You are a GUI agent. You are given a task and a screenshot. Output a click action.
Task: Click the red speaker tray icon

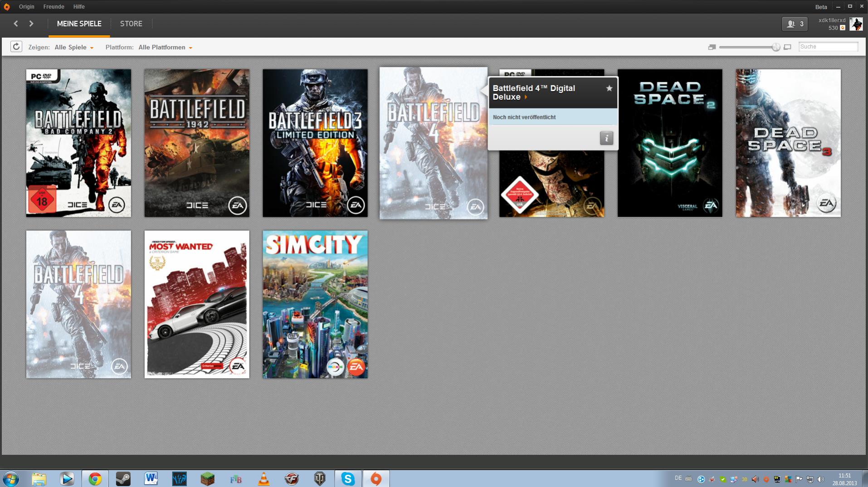tap(755, 479)
